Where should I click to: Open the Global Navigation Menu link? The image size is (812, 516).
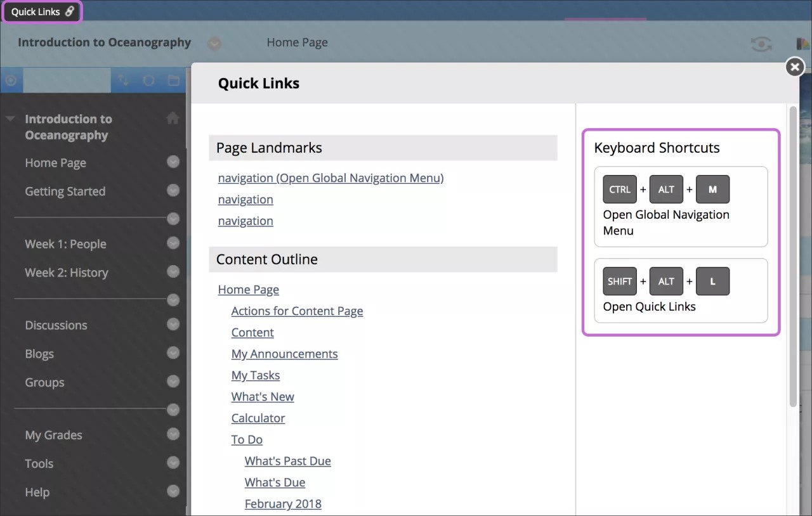331,178
